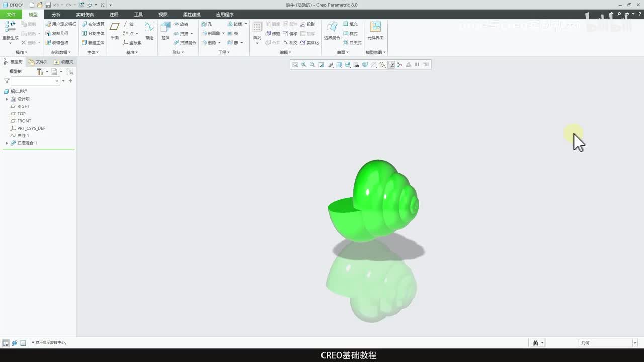Expand the 扫描混合 1 feature node

(x=7, y=143)
